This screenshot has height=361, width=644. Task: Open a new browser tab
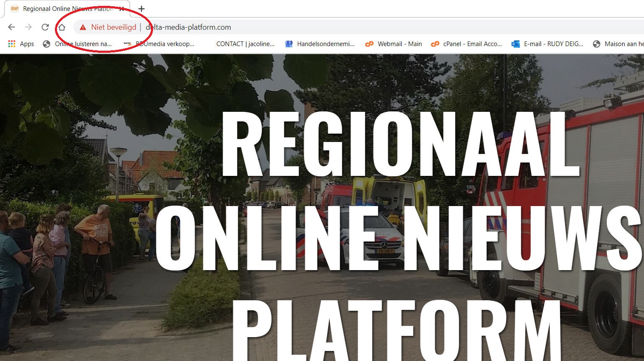(x=142, y=9)
